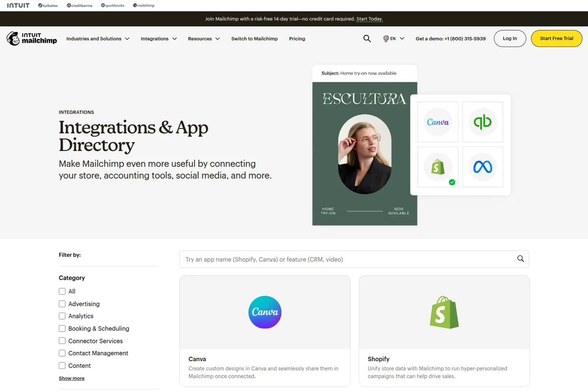Enable the Analytics filter checkbox

[x=62, y=316]
